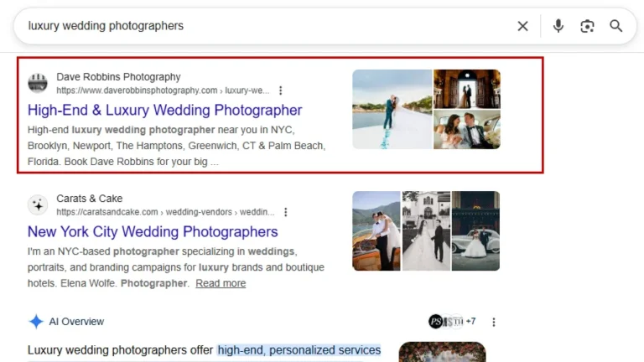The height and width of the screenshot is (362, 644).
Task: Follow the Read more link
Action: (x=221, y=283)
